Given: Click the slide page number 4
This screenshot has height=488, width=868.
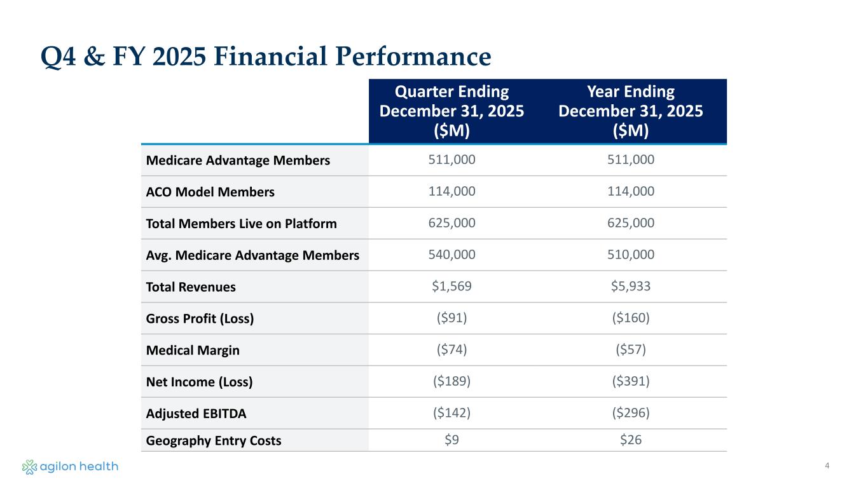Looking at the screenshot, I should pos(827,466).
